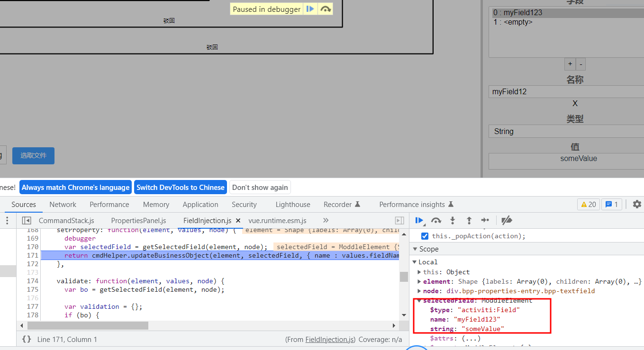Click the debugger statement on line 169
Image resolution: width=644 pixels, height=350 pixels.
(80, 238)
